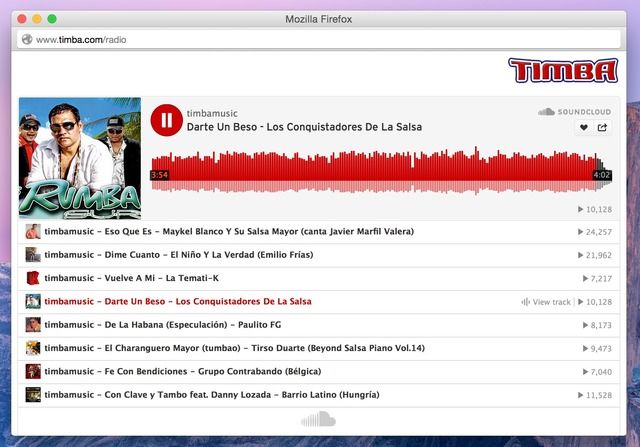Click the Eso Que Es track thumbnail
The image size is (640, 447).
point(33,231)
